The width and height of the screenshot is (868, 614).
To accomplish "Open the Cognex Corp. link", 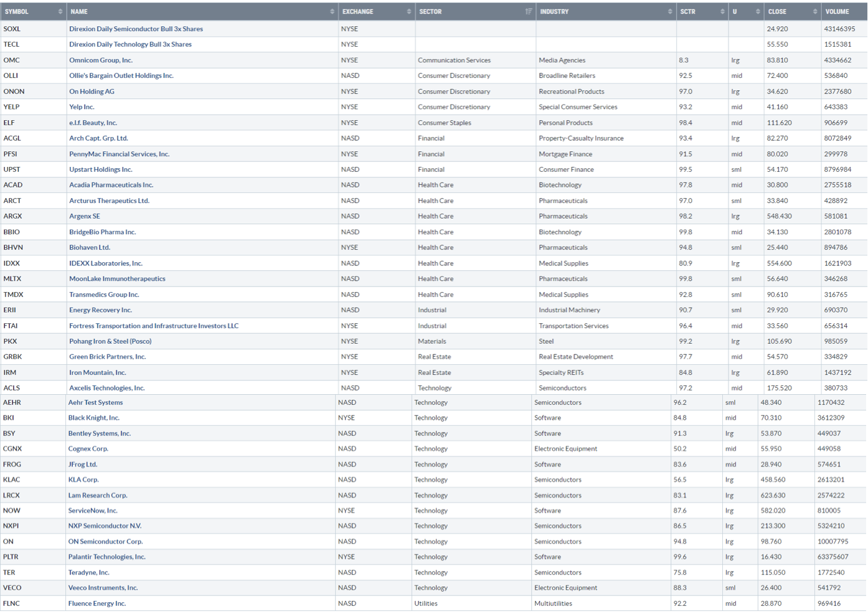I will 88,449.
